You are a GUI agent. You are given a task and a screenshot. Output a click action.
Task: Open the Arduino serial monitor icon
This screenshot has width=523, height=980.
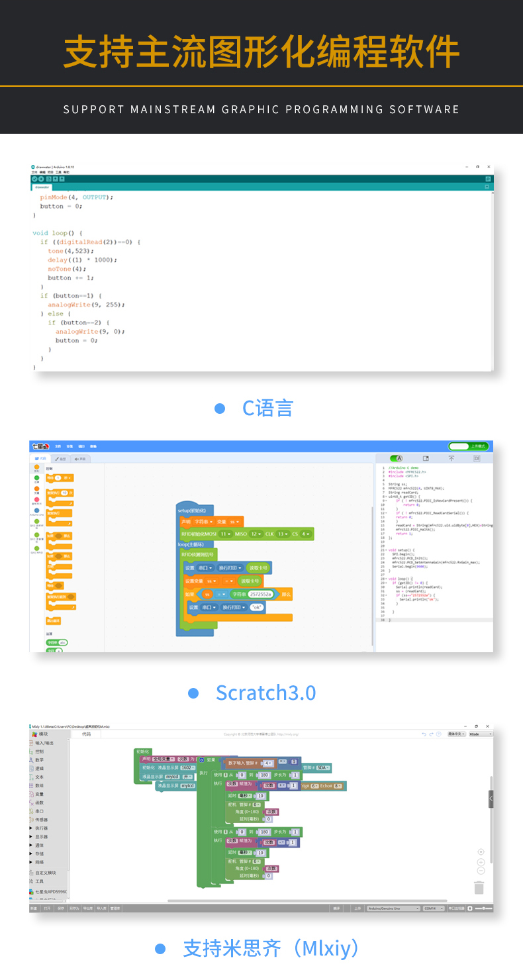(x=488, y=179)
